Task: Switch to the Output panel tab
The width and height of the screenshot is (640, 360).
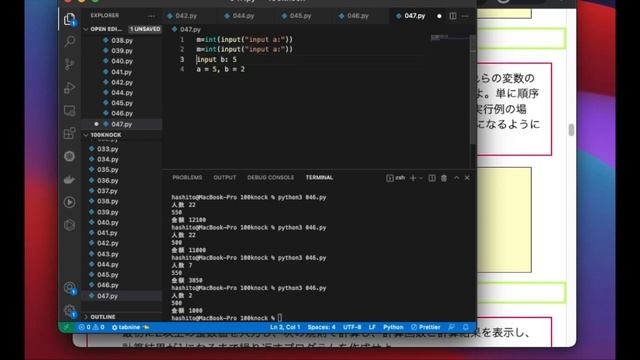Action: point(224,178)
